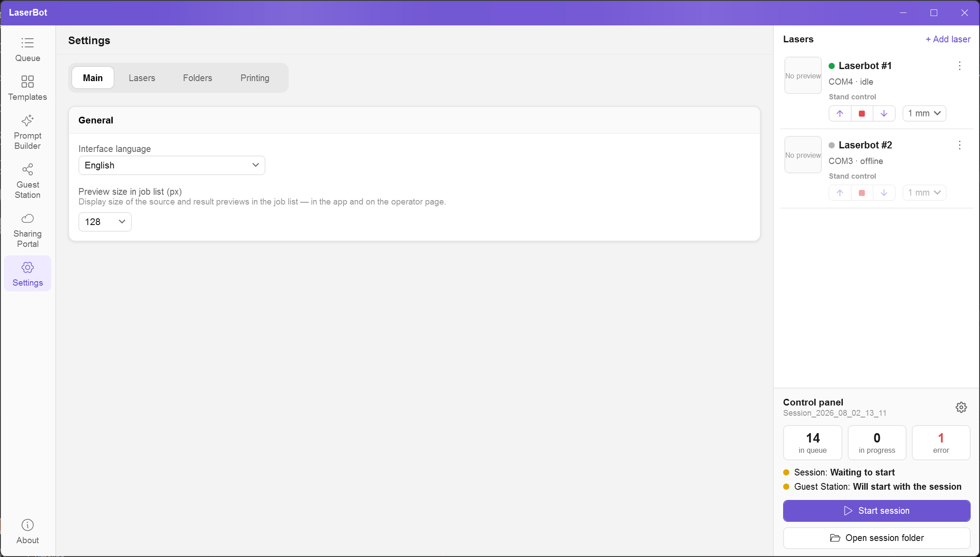
Task: Click the COM3 · offline status text
Action: [x=855, y=161]
